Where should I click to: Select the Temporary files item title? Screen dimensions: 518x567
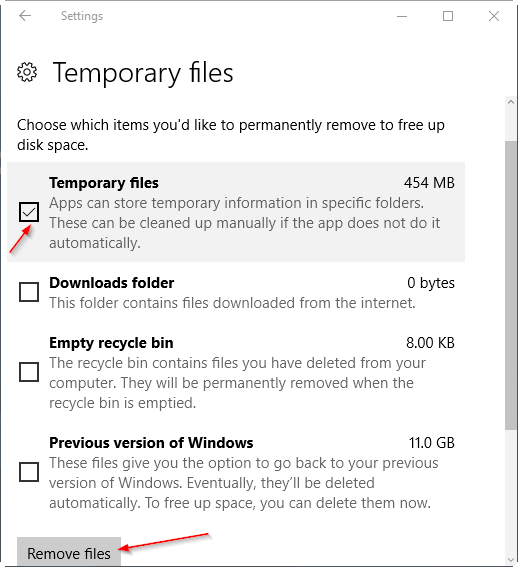(x=104, y=183)
